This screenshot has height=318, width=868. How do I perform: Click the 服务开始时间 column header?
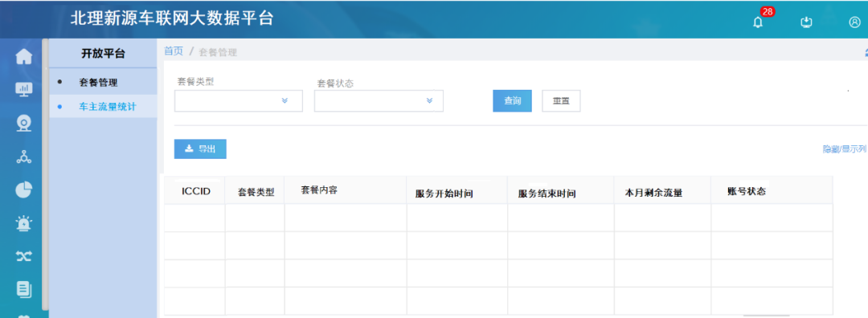point(444,194)
